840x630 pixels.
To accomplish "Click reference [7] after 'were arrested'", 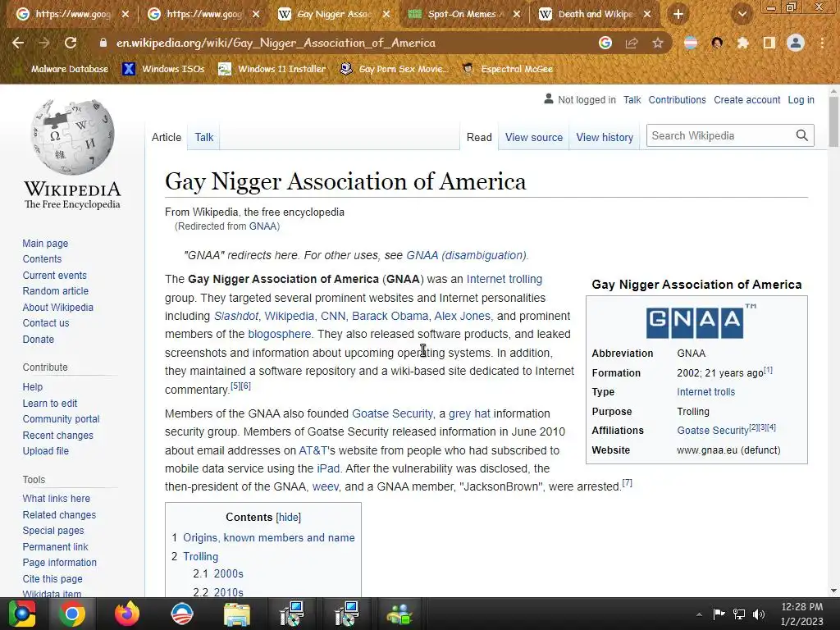I will (628, 482).
